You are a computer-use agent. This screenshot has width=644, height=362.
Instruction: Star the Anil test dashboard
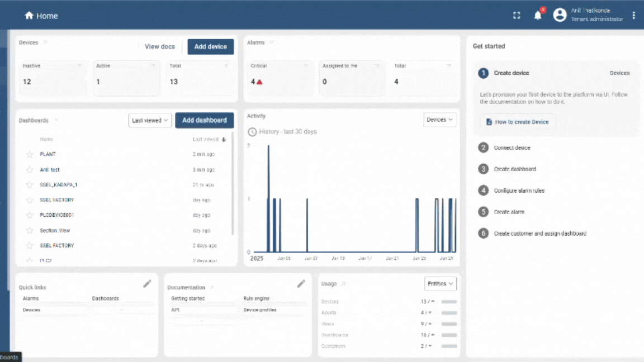click(30, 170)
